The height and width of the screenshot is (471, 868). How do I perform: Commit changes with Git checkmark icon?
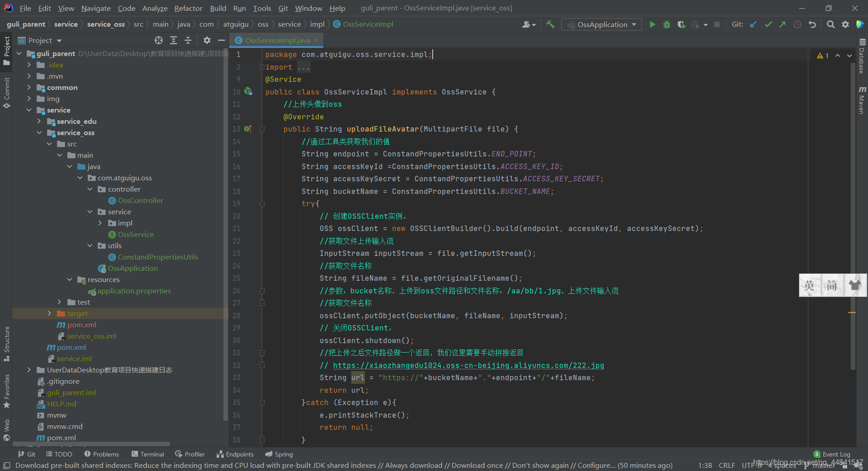pyautogui.click(x=768, y=24)
